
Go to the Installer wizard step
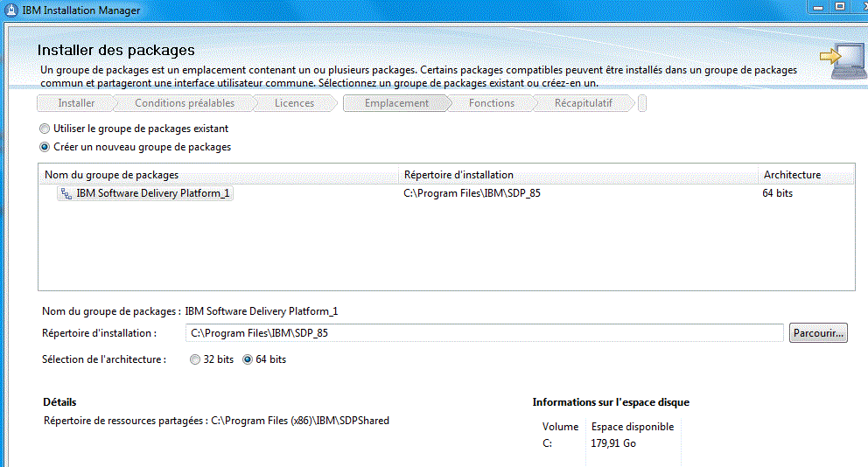(76, 103)
